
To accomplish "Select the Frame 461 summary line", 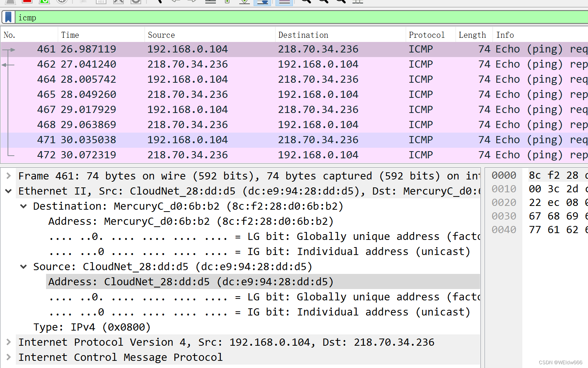I will pos(248,176).
